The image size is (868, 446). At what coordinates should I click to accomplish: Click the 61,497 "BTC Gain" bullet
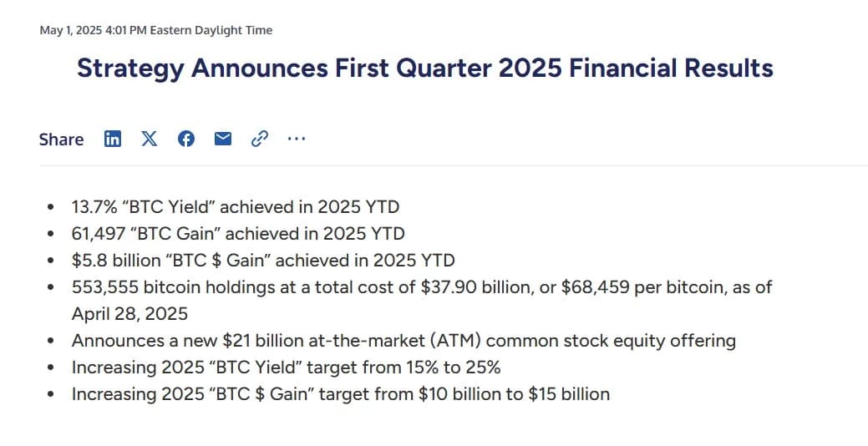click(238, 233)
